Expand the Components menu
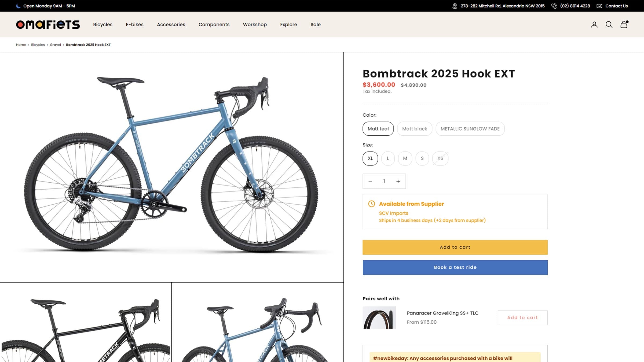 214,25
